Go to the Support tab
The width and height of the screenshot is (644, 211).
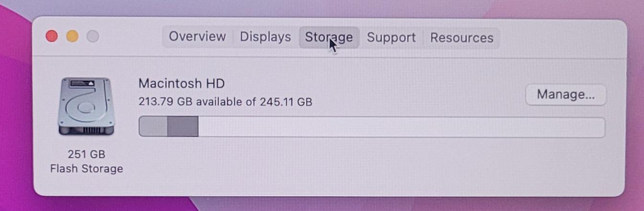pyautogui.click(x=391, y=37)
